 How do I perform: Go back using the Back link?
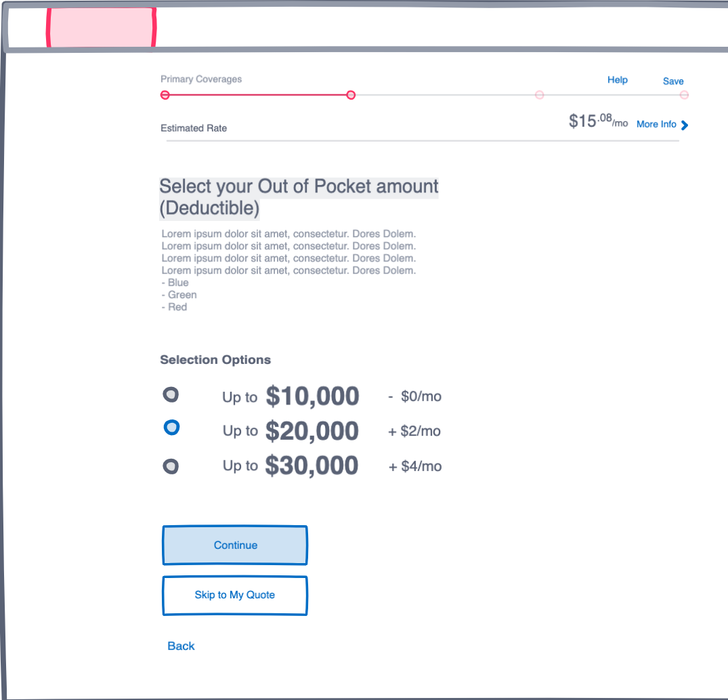181,646
